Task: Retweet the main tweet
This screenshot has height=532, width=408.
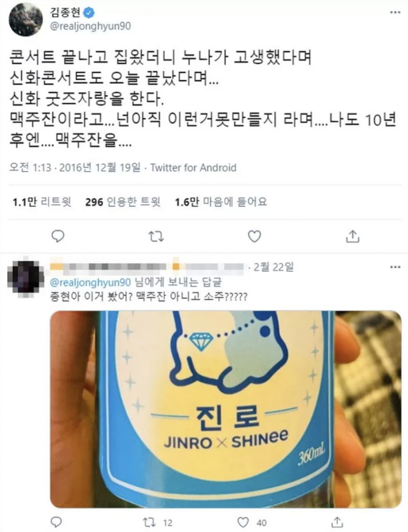Action: 155,236
